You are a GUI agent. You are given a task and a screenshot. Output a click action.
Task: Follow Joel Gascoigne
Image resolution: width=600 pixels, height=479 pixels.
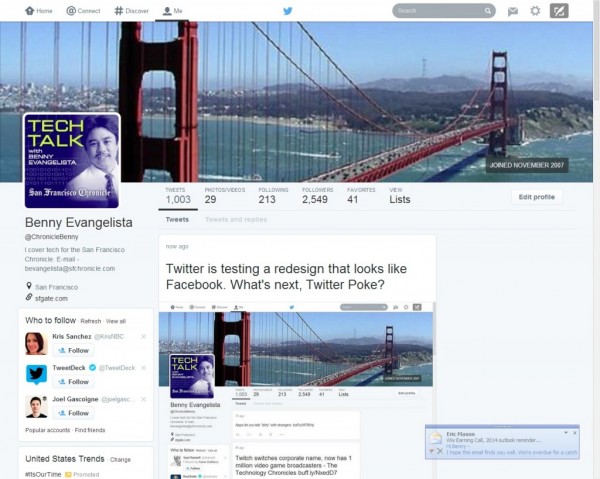(x=73, y=413)
